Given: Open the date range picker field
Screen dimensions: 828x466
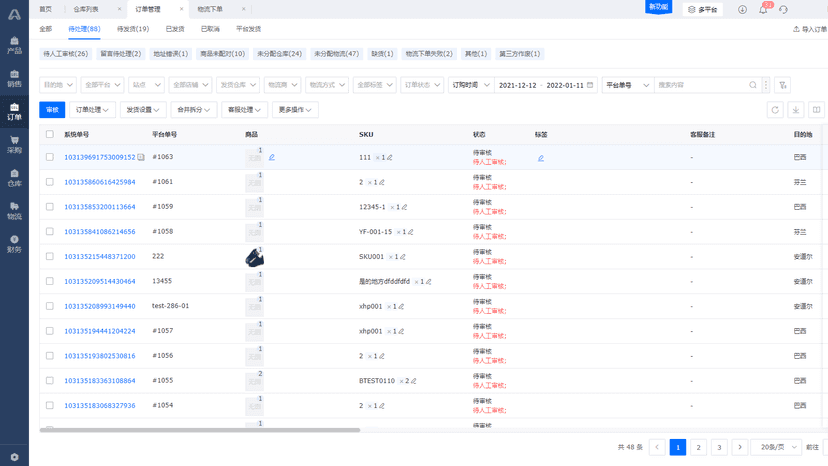Looking at the screenshot, I should pos(545,85).
